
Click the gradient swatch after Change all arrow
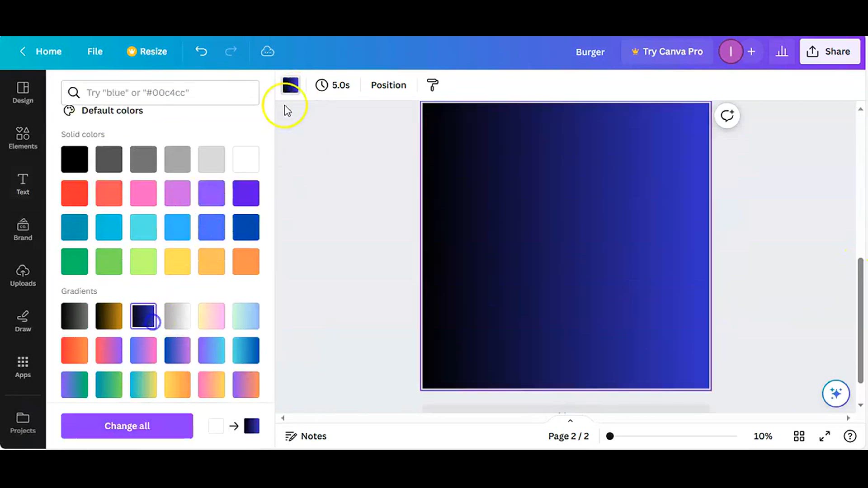click(x=252, y=426)
